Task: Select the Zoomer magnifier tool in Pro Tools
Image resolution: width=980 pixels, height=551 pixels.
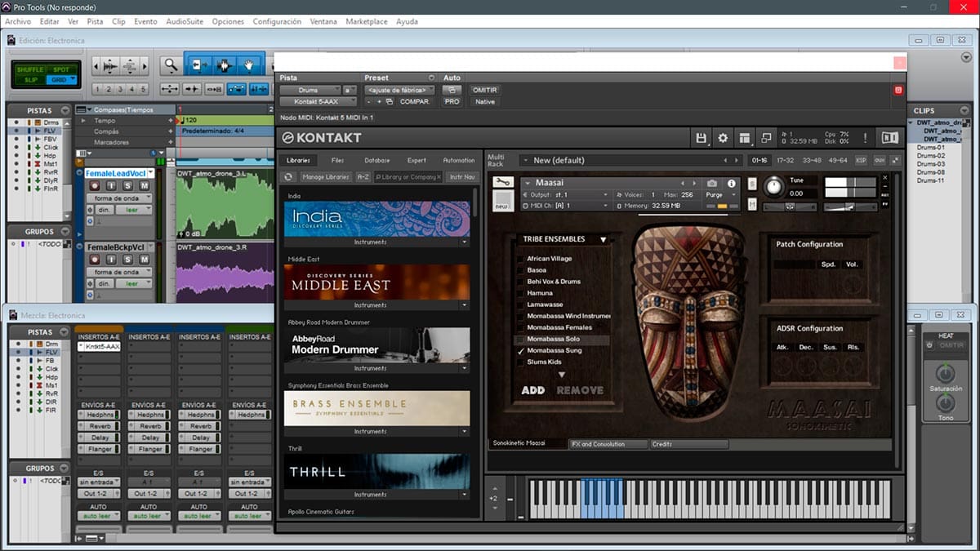Action: pos(171,65)
